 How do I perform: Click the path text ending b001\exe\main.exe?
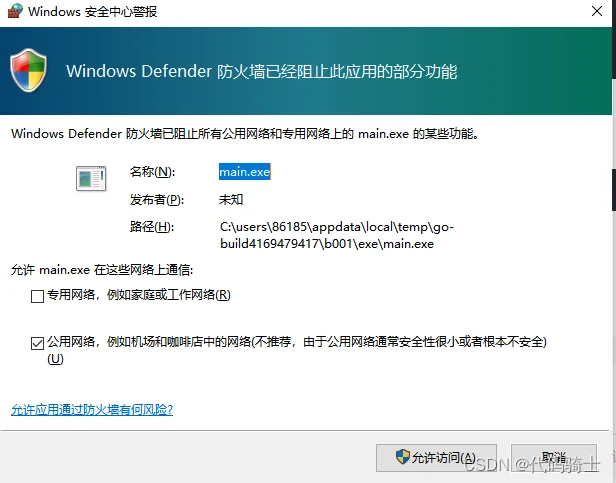tap(337, 235)
